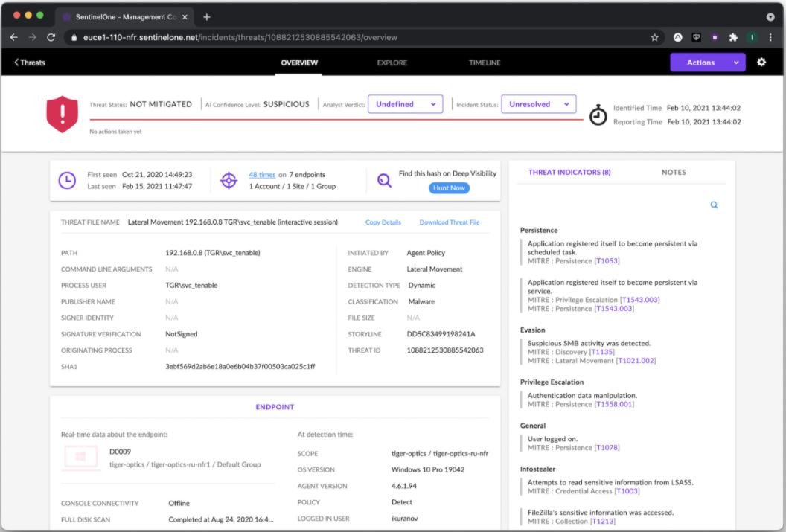
Task: Click the Windows endpoint device icon
Action: coord(81,458)
